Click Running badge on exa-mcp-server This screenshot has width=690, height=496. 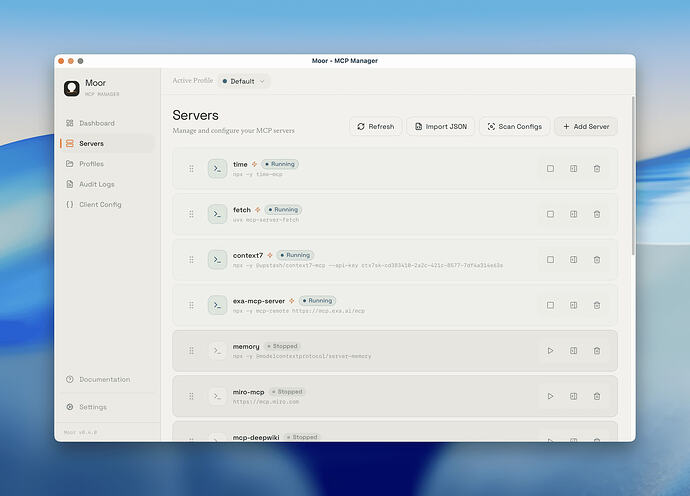pyautogui.click(x=317, y=301)
